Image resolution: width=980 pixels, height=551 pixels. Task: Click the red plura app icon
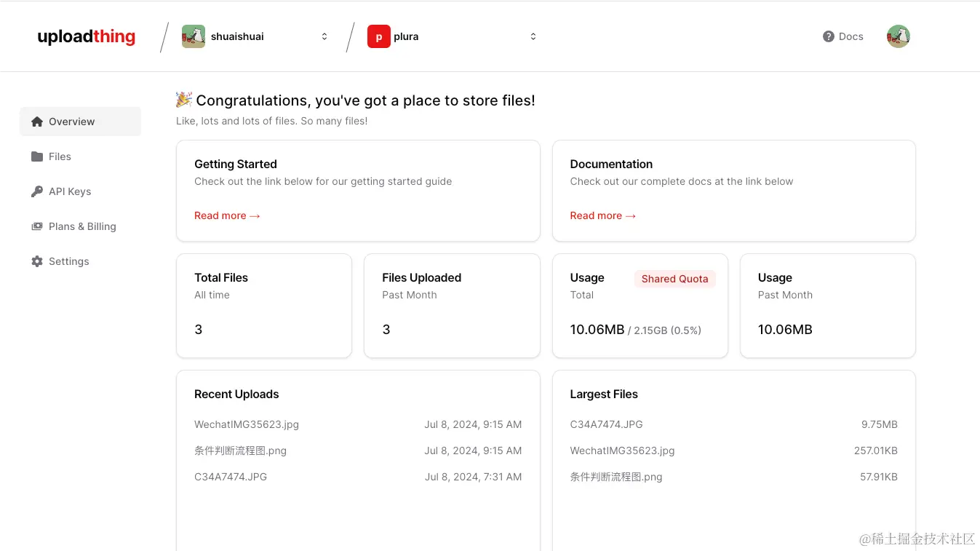click(379, 36)
